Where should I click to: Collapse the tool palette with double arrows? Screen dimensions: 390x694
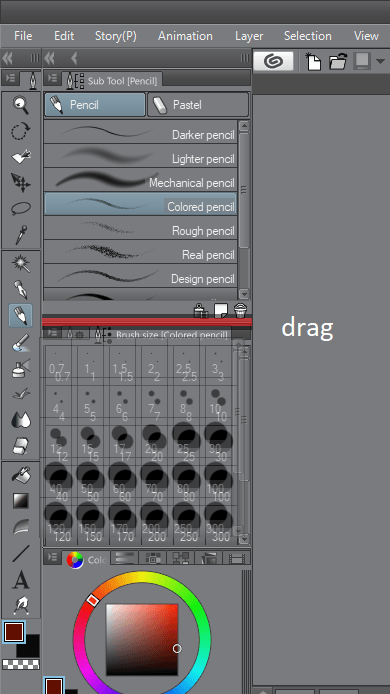[8, 58]
